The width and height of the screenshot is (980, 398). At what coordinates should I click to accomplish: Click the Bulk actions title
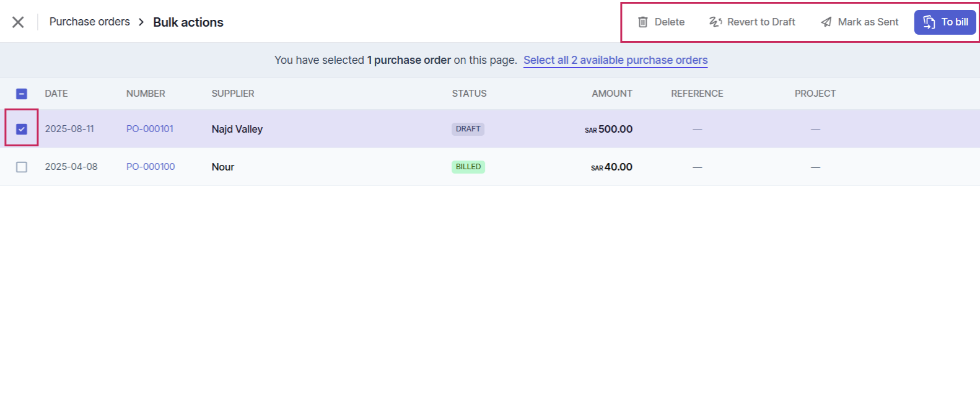coord(188,22)
